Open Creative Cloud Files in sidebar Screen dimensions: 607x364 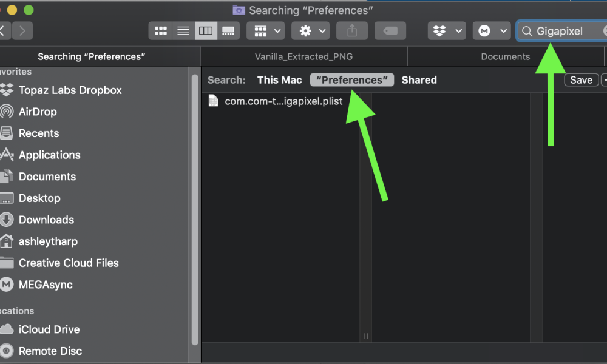coord(69,263)
